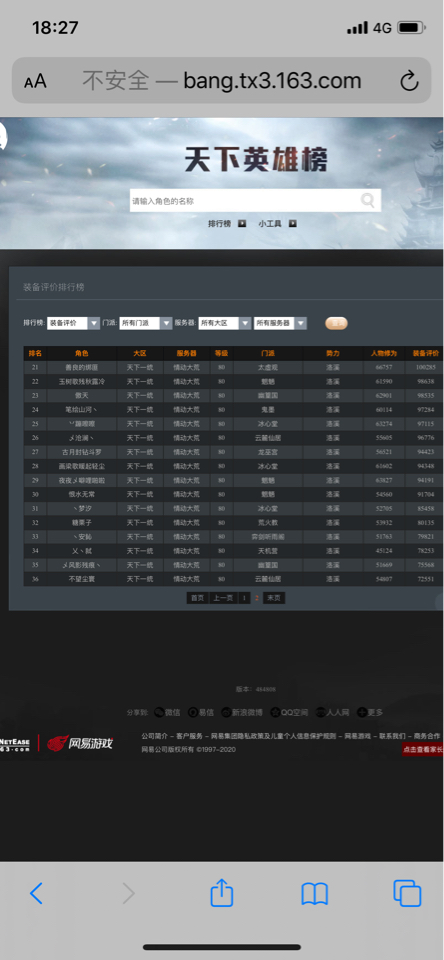This screenshot has height=960, width=444.
Task: Open the Safari share icon
Action: pyautogui.click(x=222, y=893)
